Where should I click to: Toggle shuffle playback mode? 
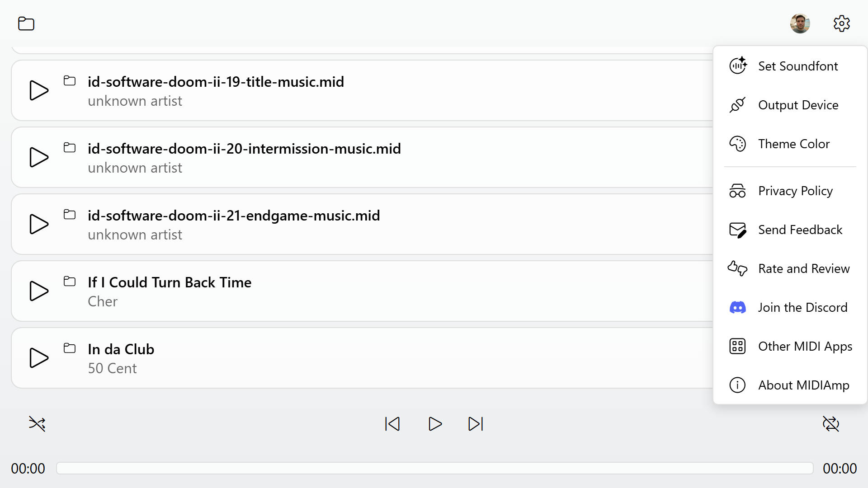click(x=37, y=424)
